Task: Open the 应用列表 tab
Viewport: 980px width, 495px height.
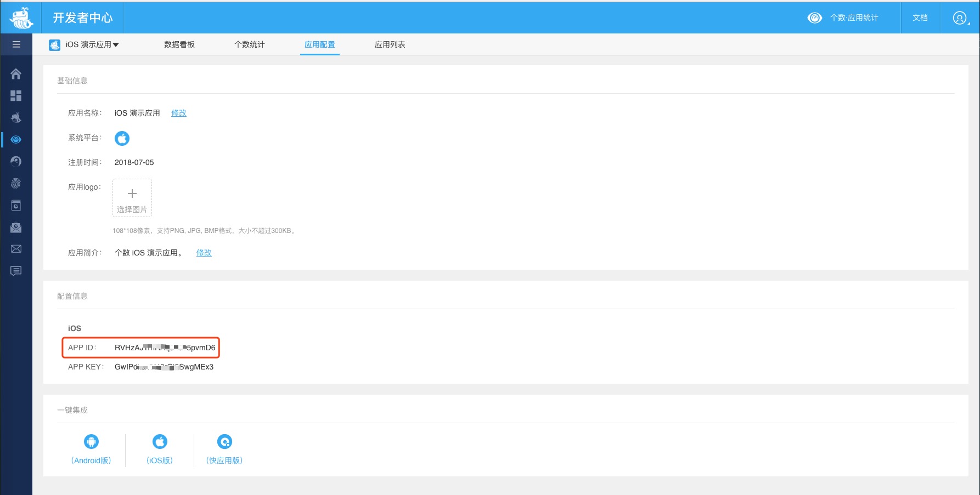Action: [x=390, y=45]
